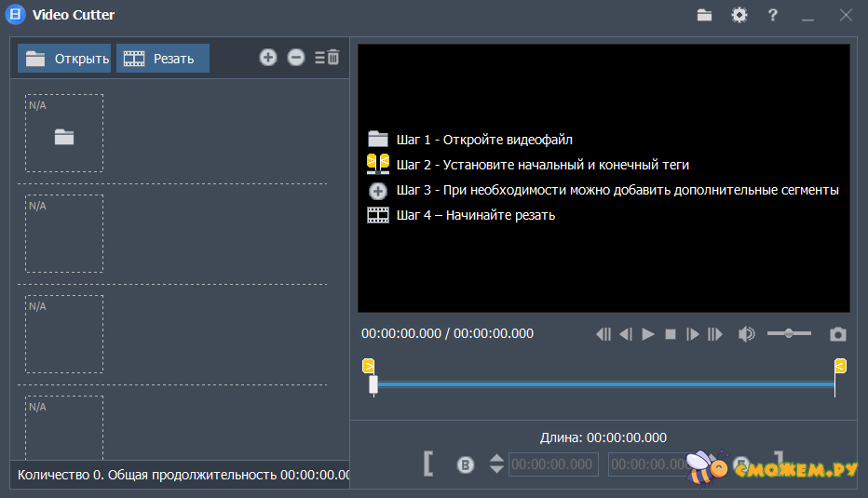Clear the segment list with the trash icon
This screenshot has height=498, width=868.
coord(327,58)
